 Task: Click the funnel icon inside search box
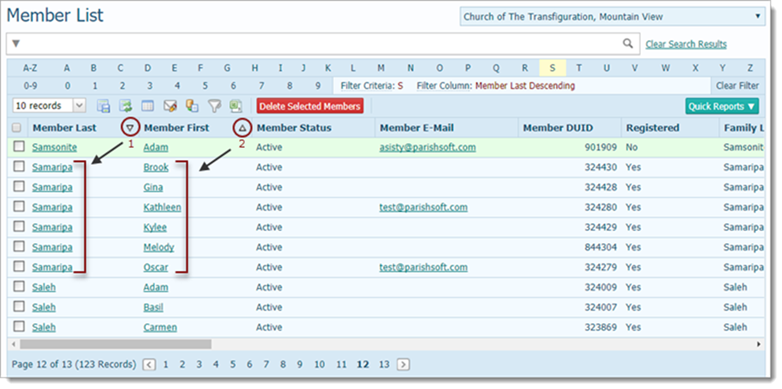pyautogui.click(x=16, y=44)
